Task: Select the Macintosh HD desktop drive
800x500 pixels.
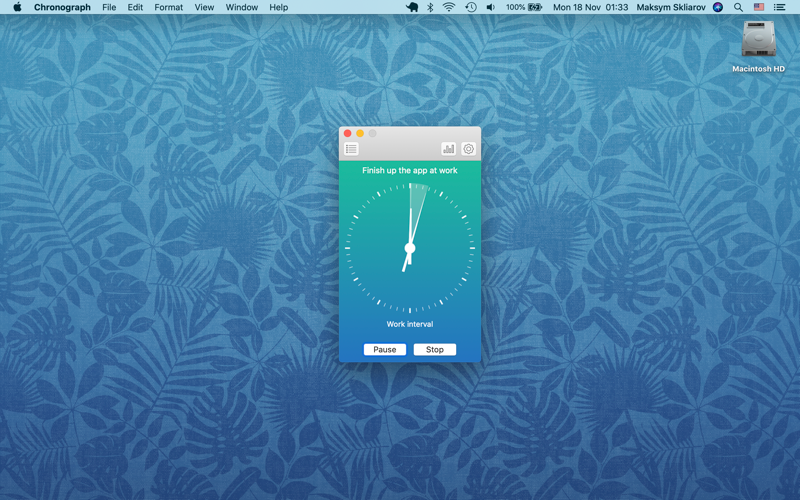Action: (x=758, y=42)
